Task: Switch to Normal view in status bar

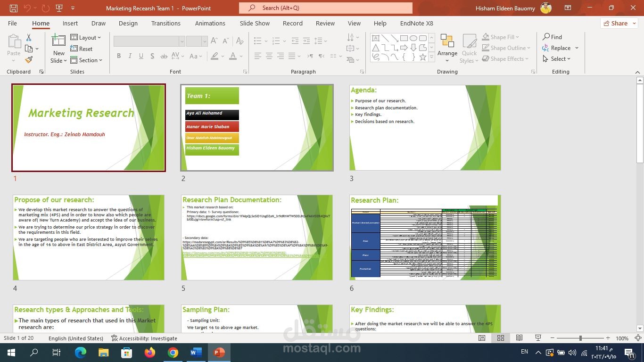Action: (481, 338)
